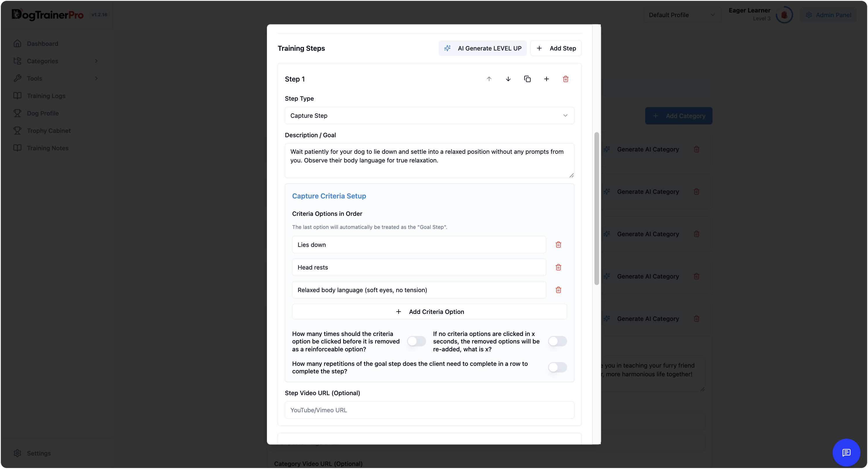Screen dimensions: 868x470
Task: Click the 'Step 1' title text
Action: tap(295, 79)
